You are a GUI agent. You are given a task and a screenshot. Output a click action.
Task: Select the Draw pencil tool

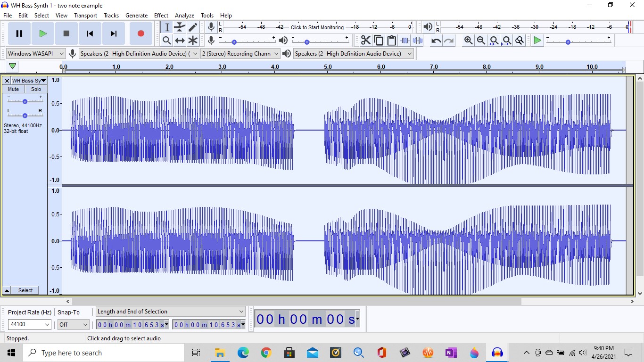click(193, 27)
